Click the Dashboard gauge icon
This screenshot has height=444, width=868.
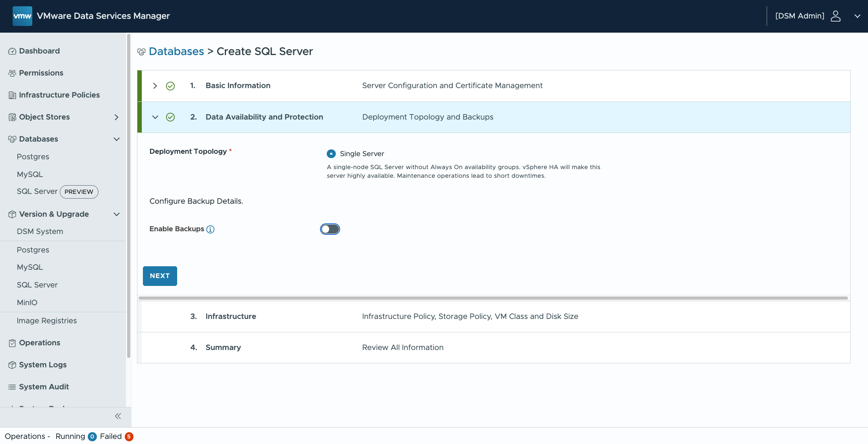pos(12,51)
